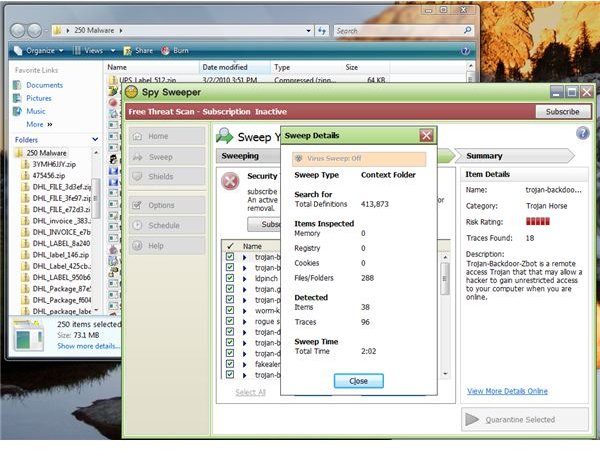Open the Shields section in sidebar
Image resolution: width=600 pixels, height=450 pixels.
[167, 176]
